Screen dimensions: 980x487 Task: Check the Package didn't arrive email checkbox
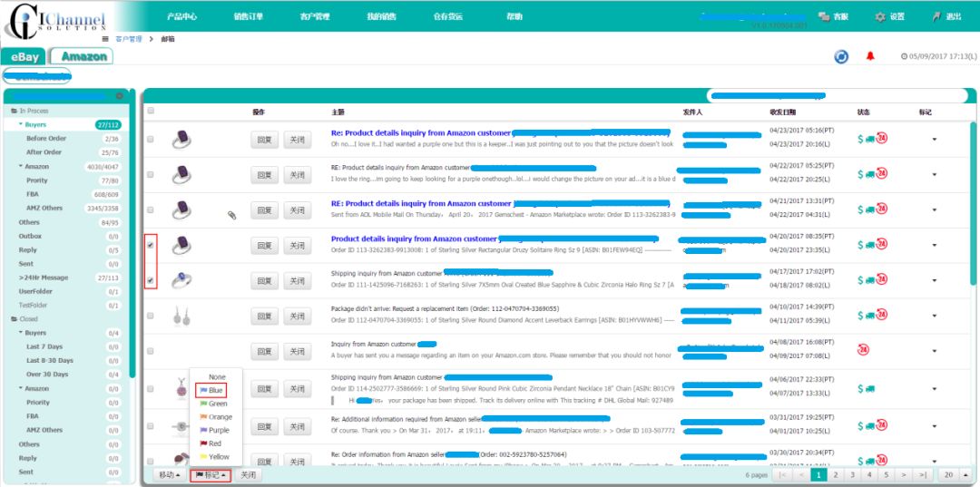pyautogui.click(x=150, y=316)
